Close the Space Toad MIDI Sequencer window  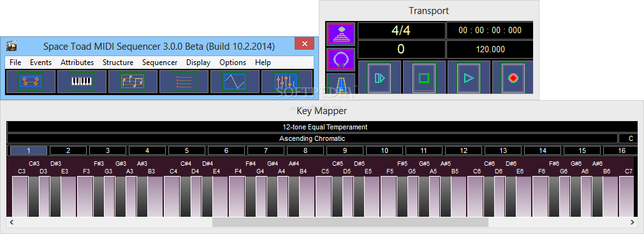click(304, 43)
